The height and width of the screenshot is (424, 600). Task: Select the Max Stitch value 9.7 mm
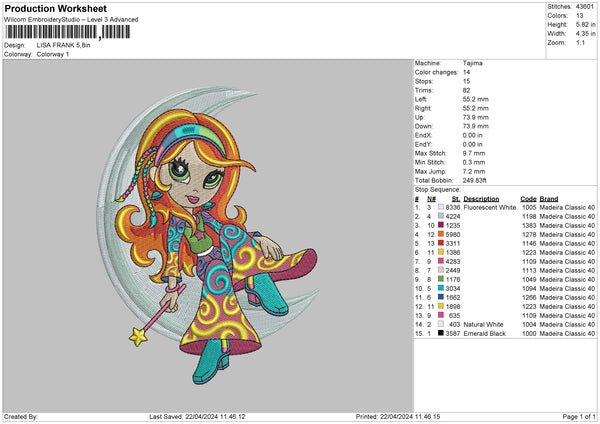[x=474, y=153]
